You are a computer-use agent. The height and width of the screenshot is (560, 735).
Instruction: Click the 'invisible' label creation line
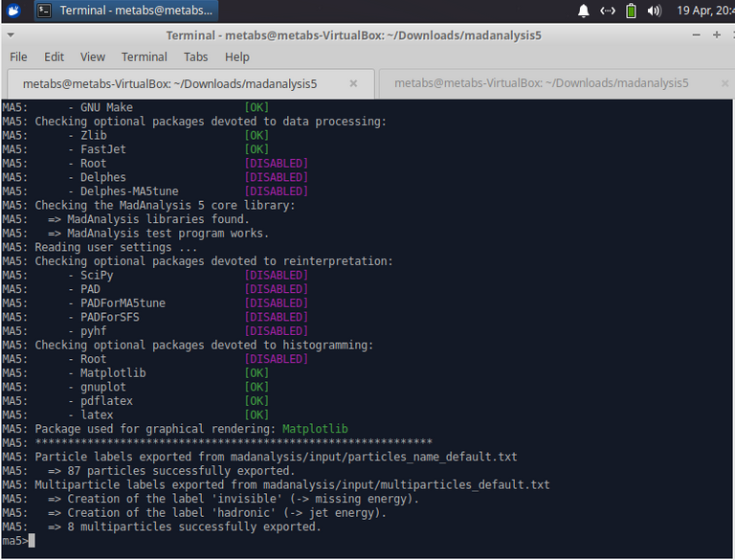coord(234,499)
